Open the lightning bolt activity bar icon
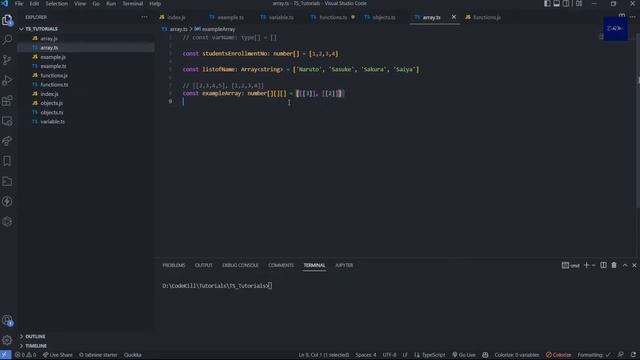 [x=7, y=201]
